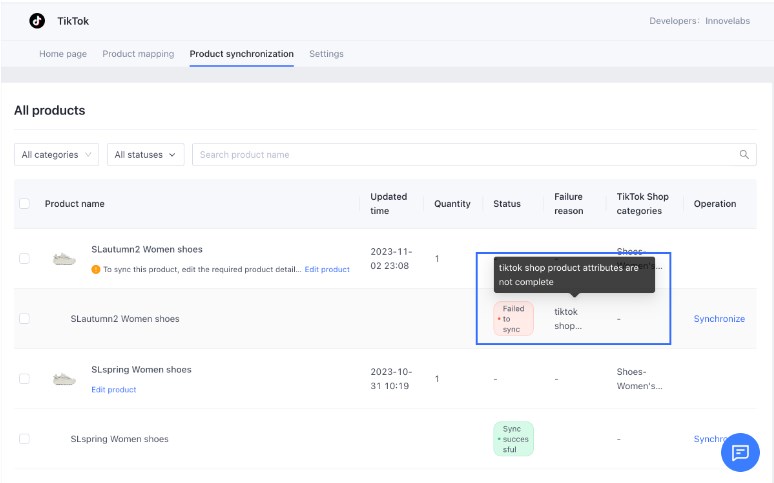Open the Home page tab
The width and height of the screenshot is (774, 483).
click(x=63, y=54)
